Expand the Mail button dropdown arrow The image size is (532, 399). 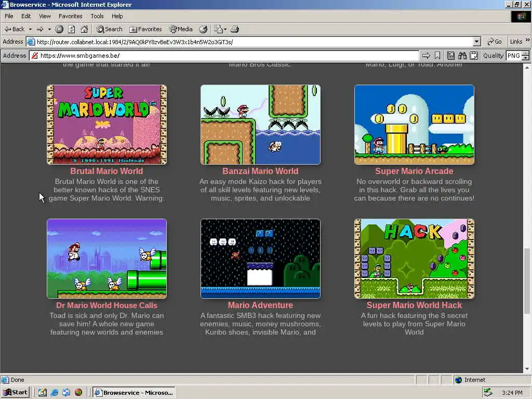point(225,29)
